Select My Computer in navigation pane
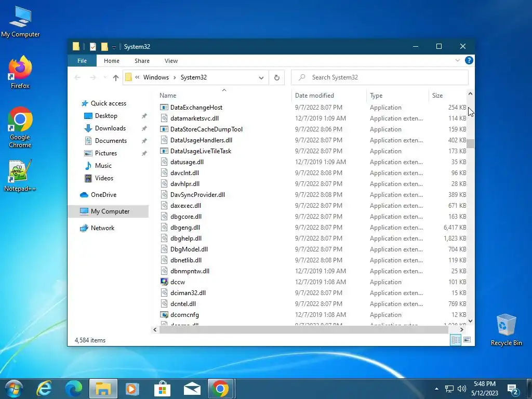The width and height of the screenshot is (532, 399). coord(108,211)
